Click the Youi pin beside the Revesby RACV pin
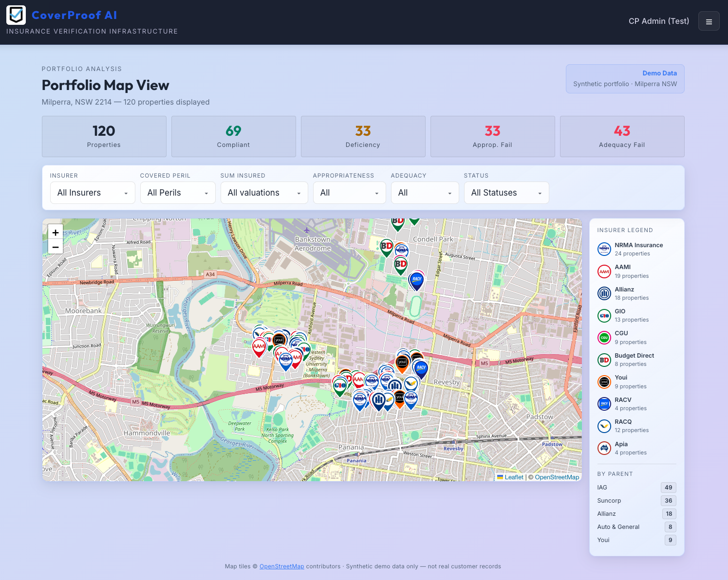 [402, 363]
